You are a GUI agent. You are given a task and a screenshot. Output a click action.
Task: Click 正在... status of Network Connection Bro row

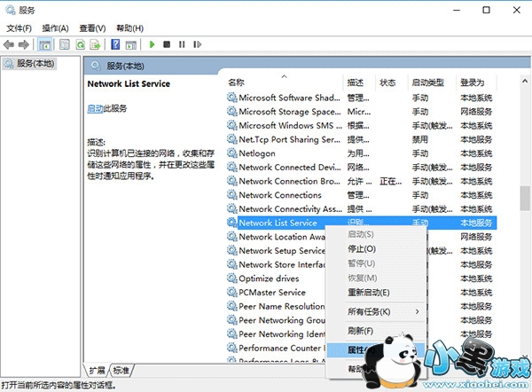click(x=390, y=181)
